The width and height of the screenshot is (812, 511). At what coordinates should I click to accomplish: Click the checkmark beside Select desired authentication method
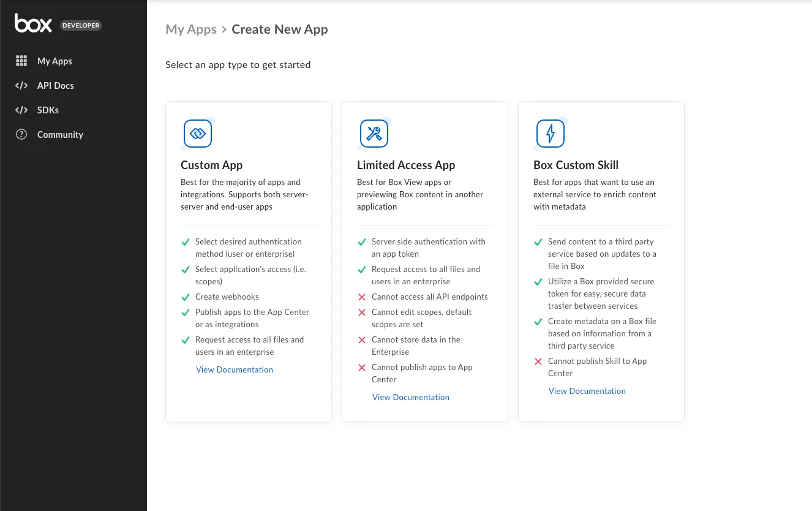tap(186, 242)
